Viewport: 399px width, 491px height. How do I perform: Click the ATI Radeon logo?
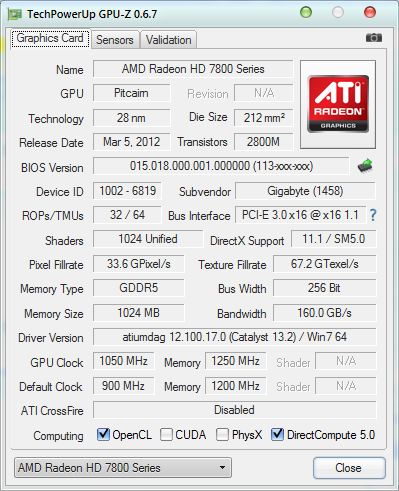338,104
